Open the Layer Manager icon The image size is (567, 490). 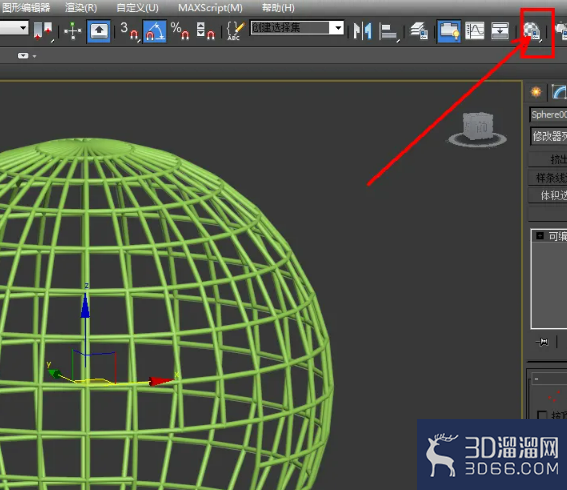(419, 31)
